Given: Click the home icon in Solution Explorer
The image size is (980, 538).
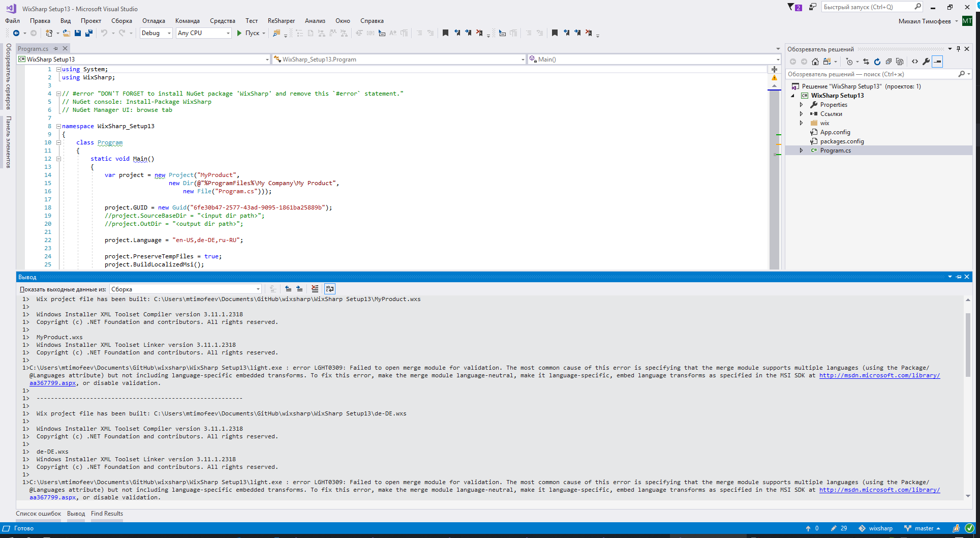Looking at the screenshot, I should [815, 62].
